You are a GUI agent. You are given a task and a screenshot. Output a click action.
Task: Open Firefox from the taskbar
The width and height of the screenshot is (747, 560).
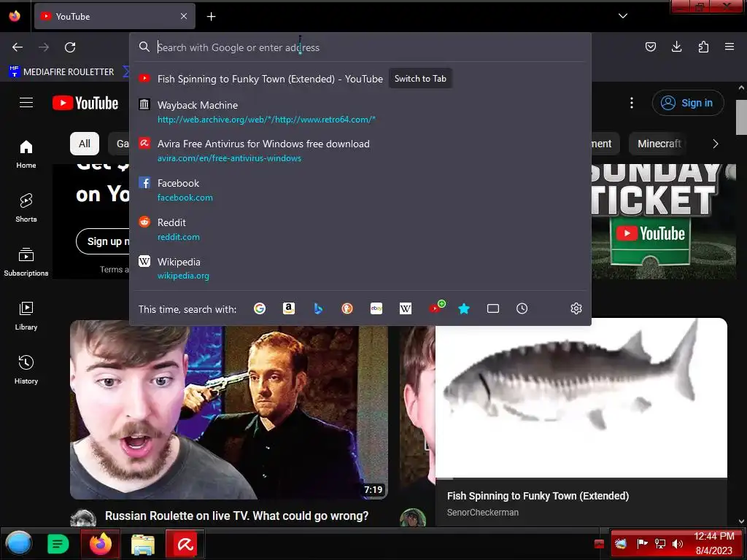(101, 543)
